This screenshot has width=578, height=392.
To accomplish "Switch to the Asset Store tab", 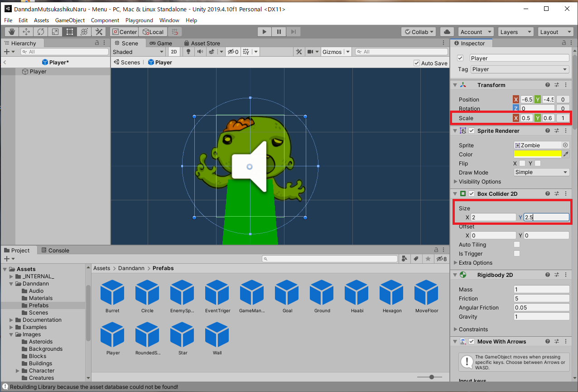I will pyautogui.click(x=202, y=43).
